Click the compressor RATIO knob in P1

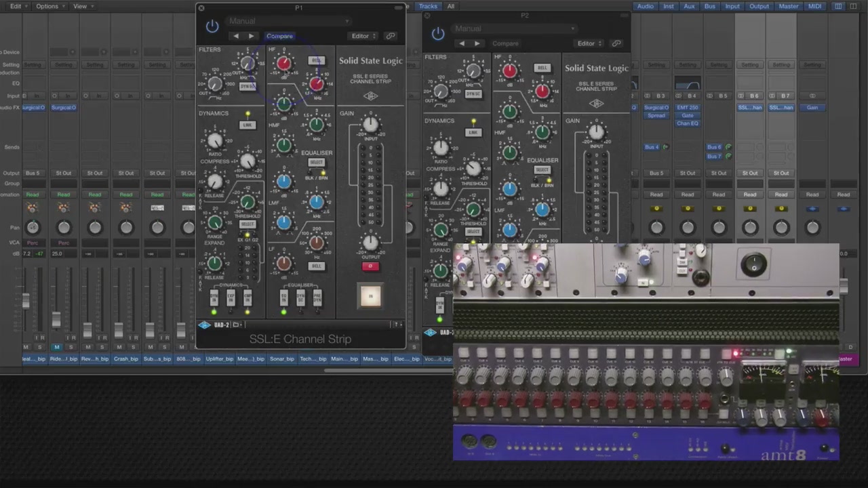(215, 140)
